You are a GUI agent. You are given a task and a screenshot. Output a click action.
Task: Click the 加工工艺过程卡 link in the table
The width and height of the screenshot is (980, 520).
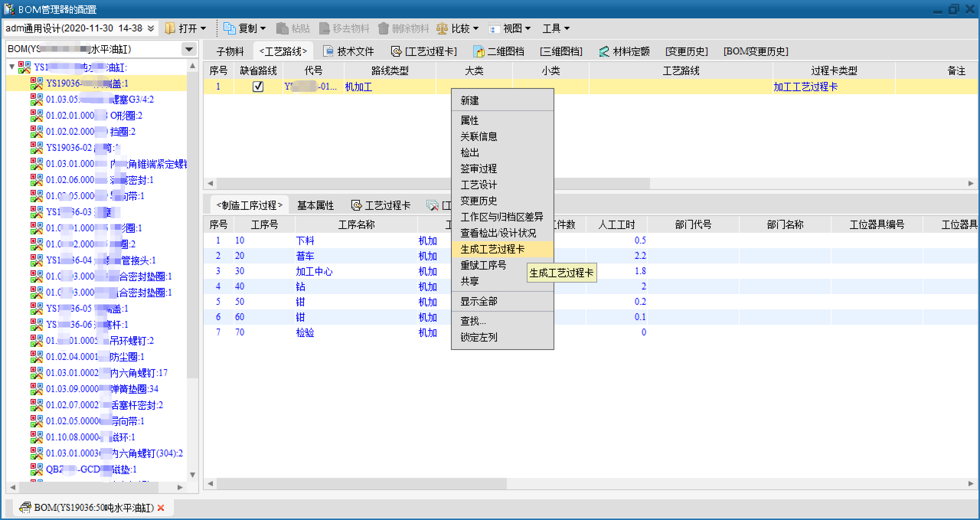[805, 87]
